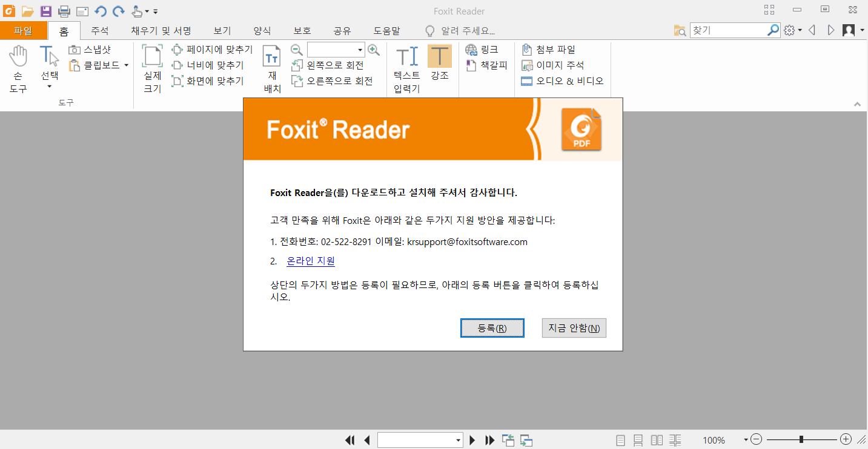
Task: Click the ribbon zoom out magnifier icon
Action: pyautogui.click(x=297, y=50)
